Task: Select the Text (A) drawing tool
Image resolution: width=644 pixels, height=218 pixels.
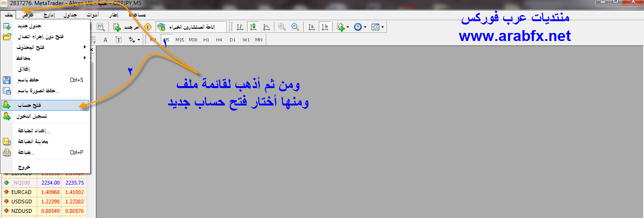Action: point(105,40)
